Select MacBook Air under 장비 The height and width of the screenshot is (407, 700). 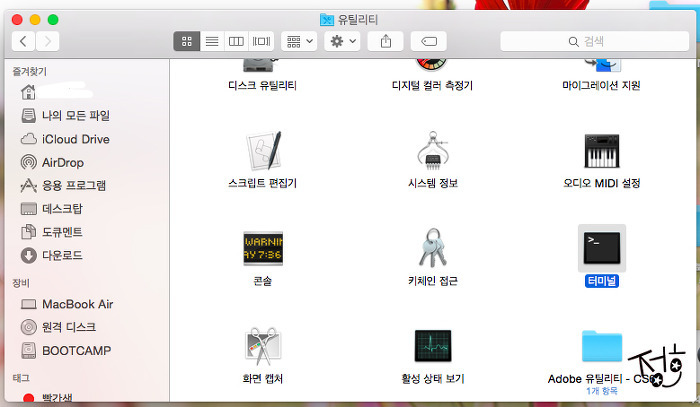(x=67, y=304)
